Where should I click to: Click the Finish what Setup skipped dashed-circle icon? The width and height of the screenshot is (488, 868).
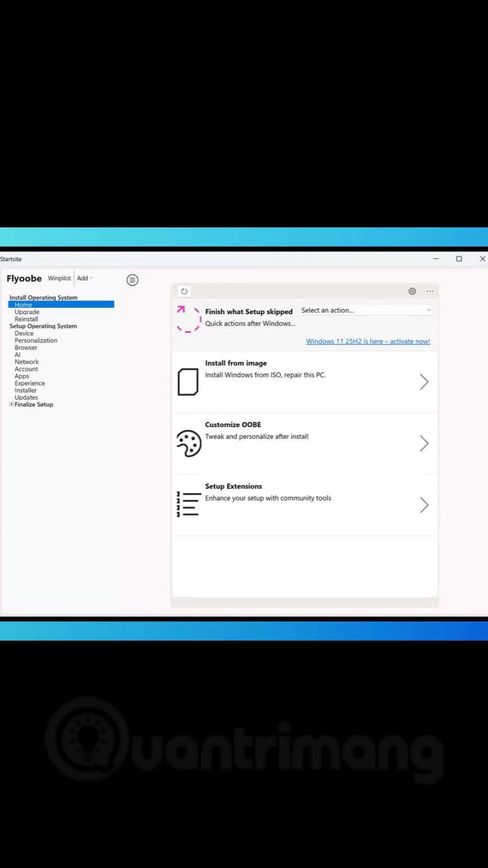[188, 319]
